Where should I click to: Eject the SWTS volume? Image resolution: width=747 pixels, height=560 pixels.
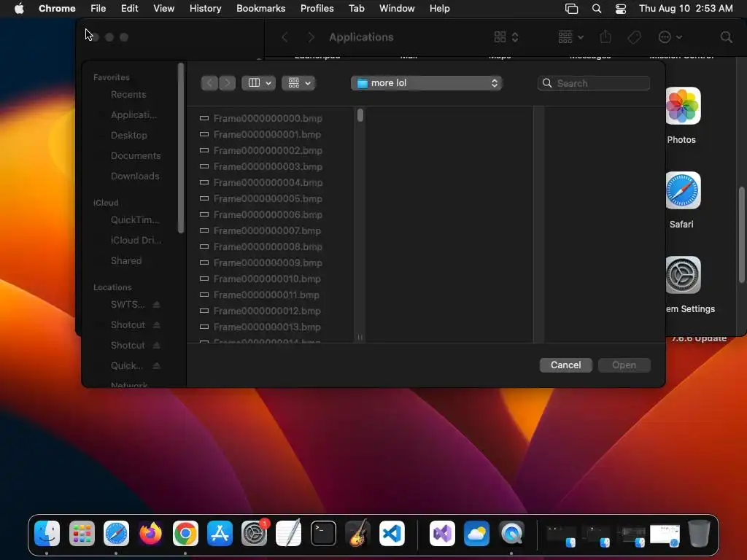pos(156,305)
